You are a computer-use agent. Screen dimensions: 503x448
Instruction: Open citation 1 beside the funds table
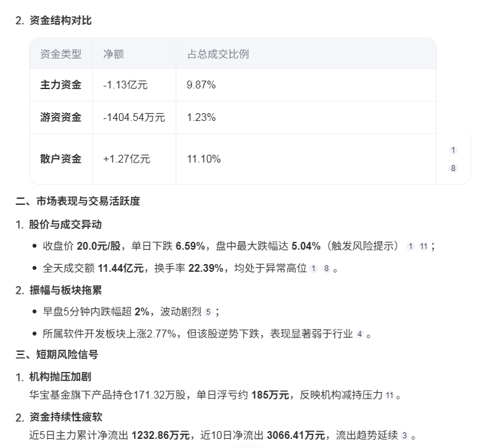click(454, 150)
